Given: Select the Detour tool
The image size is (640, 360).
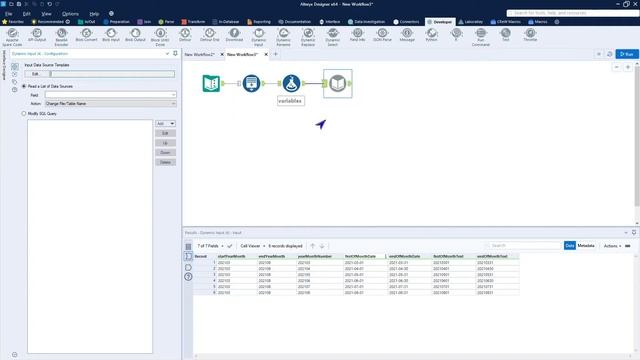Looking at the screenshot, I should pos(185,35).
